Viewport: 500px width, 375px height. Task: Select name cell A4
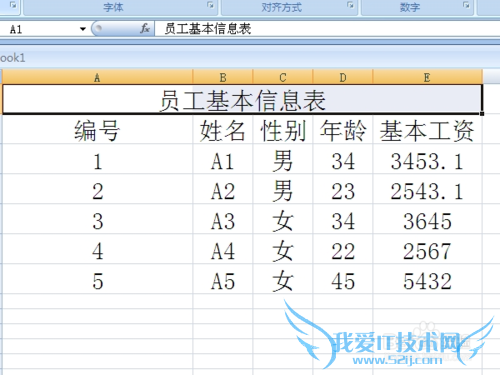pyautogui.click(x=223, y=249)
